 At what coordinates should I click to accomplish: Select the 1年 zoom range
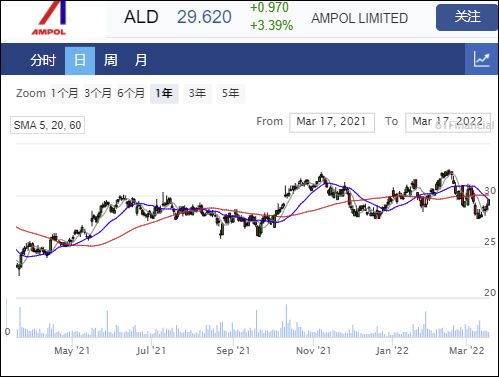164,93
